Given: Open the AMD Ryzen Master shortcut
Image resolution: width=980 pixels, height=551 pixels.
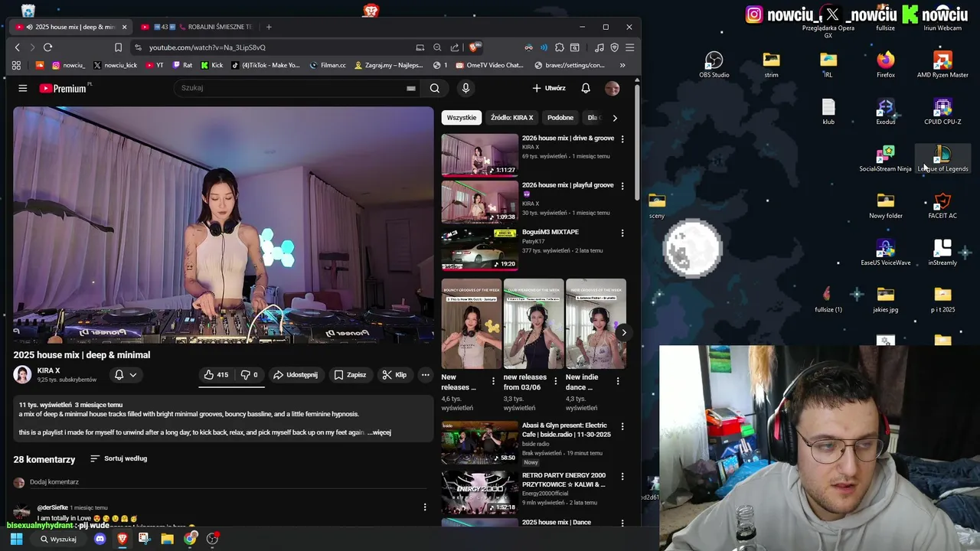Looking at the screenshot, I should point(942,64).
